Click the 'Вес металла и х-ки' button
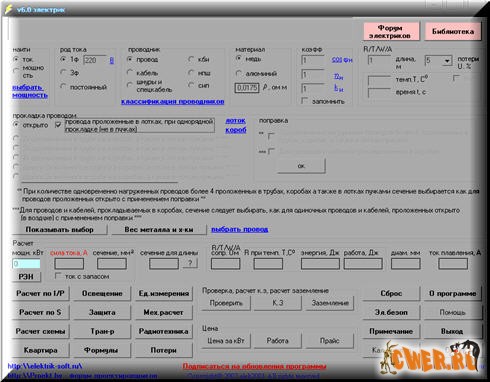 [x=159, y=230]
